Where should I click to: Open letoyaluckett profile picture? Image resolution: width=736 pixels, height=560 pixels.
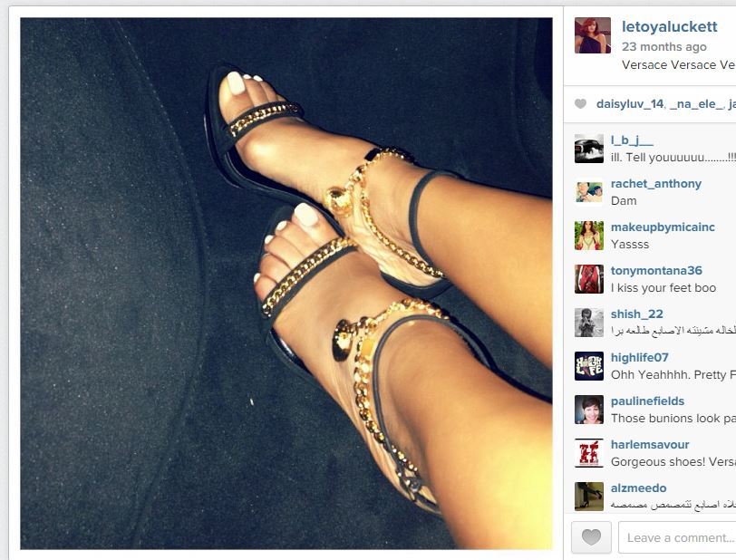pos(593,35)
